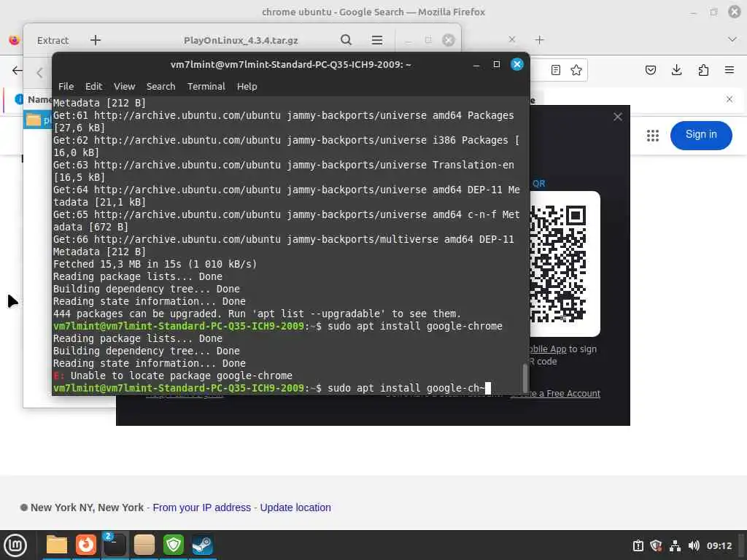Click the Name column header in archive manager
Viewport: 747px width, 560px height.
click(x=39, y=99)
